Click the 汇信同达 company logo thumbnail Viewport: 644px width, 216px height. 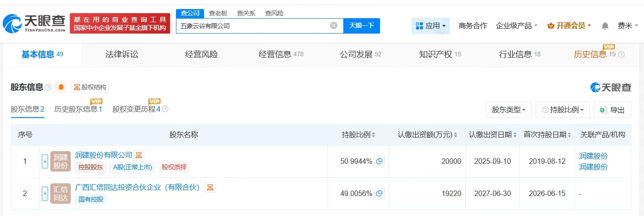(60, 193)
